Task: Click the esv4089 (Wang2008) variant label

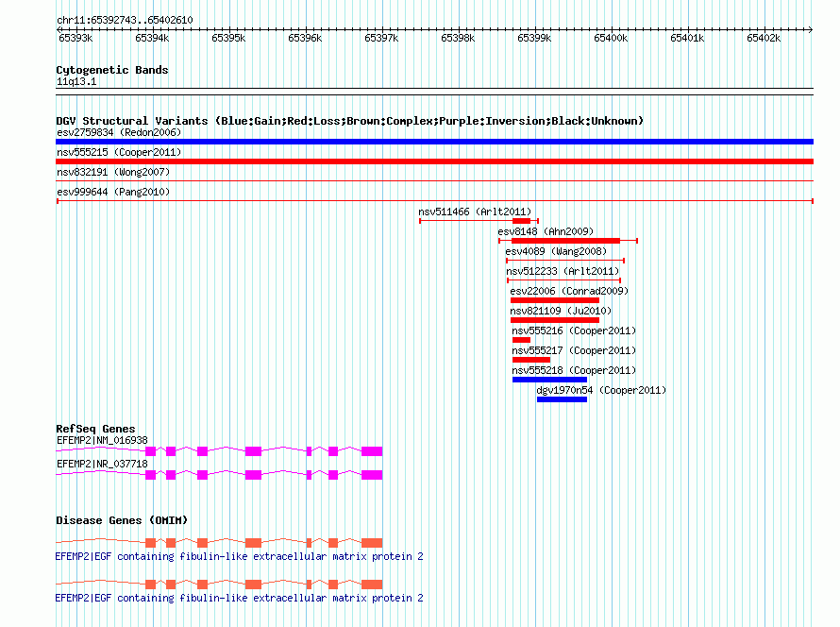Action: [556, 251]
